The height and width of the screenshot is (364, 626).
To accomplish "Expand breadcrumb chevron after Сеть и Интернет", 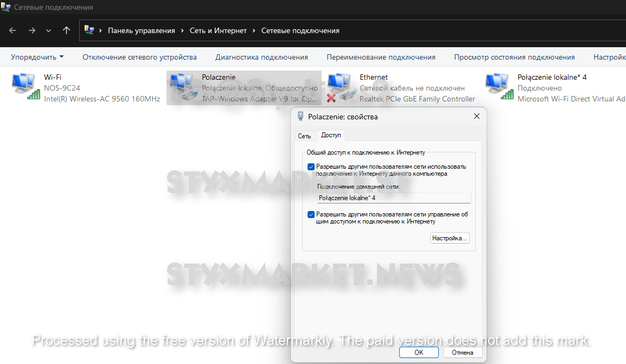I will (254, 31).
